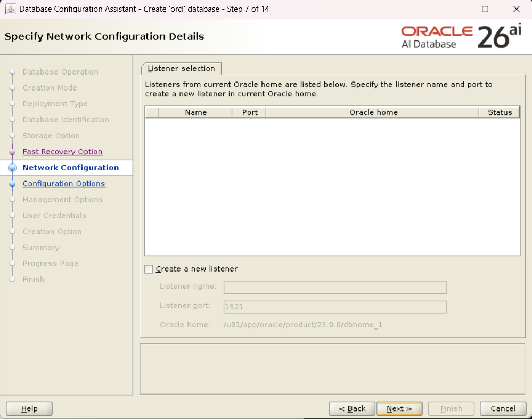Click the Status column header
Screen dimensions: 532x419
(x=500, y=112)
